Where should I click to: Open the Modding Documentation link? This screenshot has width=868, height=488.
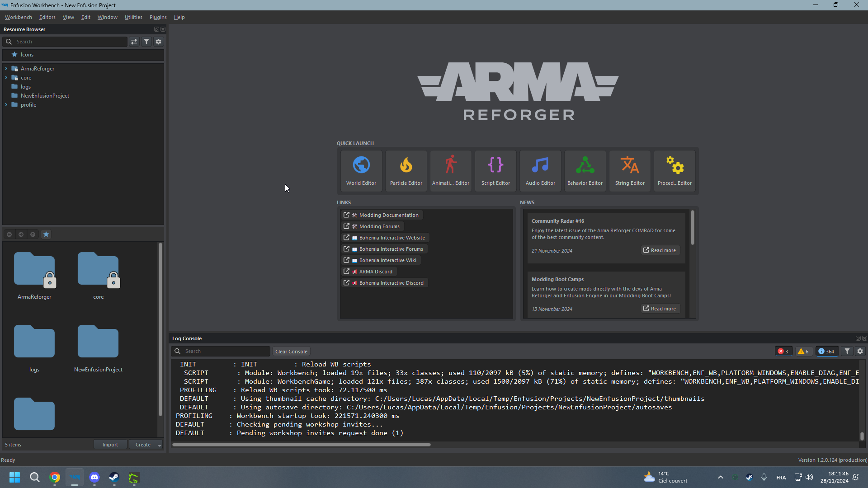click(x=382, y=215)
